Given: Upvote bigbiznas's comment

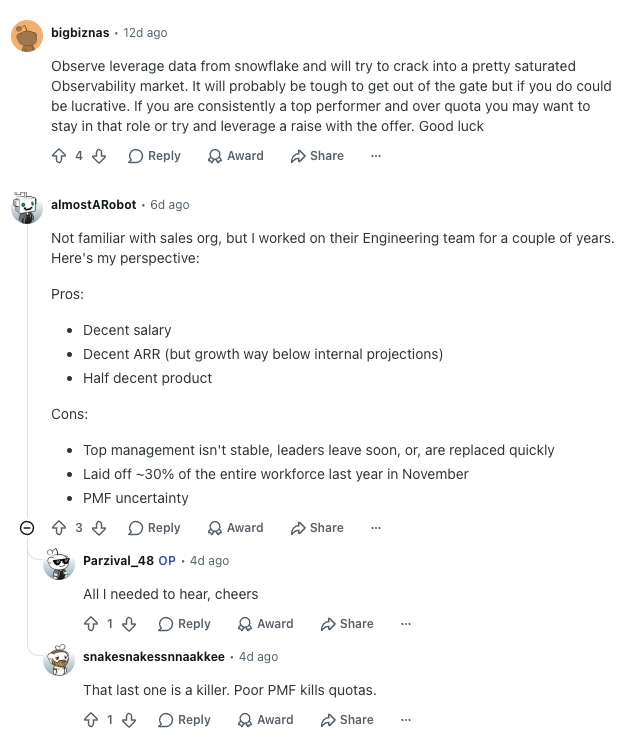Looking at the screenshot, I should click(59, 156).
